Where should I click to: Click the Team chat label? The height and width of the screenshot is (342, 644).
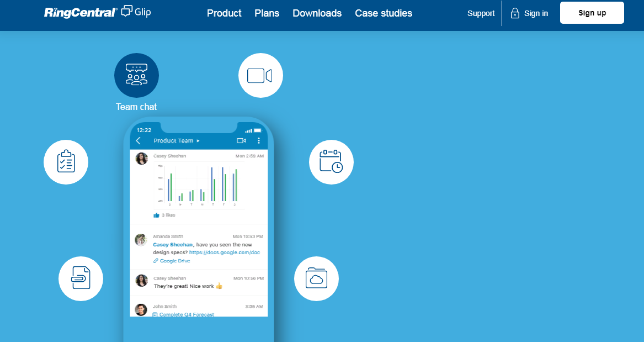coord(136,107)
